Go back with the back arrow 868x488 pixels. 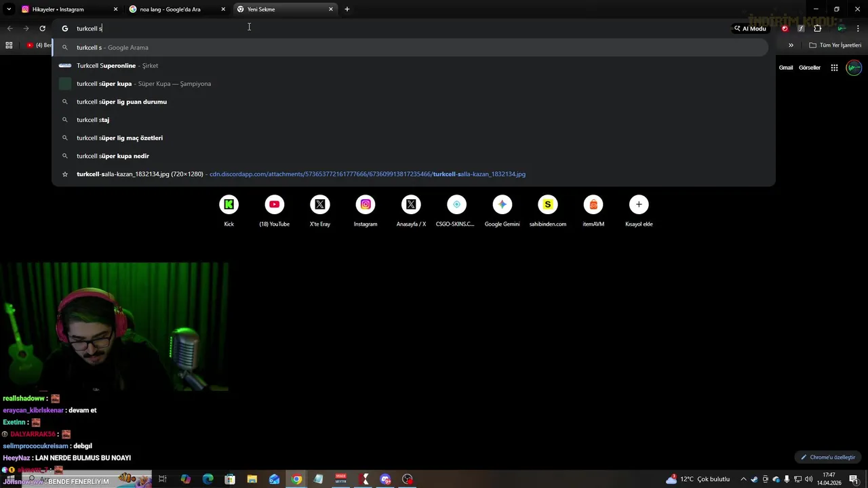tap(9, 28)
